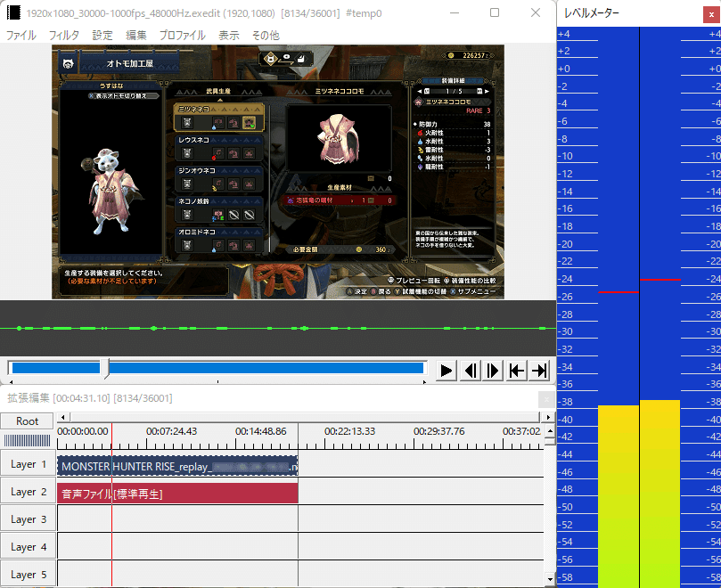Click the timeline zoom scale bar
The image size is (721, 588).
[27, 440]
